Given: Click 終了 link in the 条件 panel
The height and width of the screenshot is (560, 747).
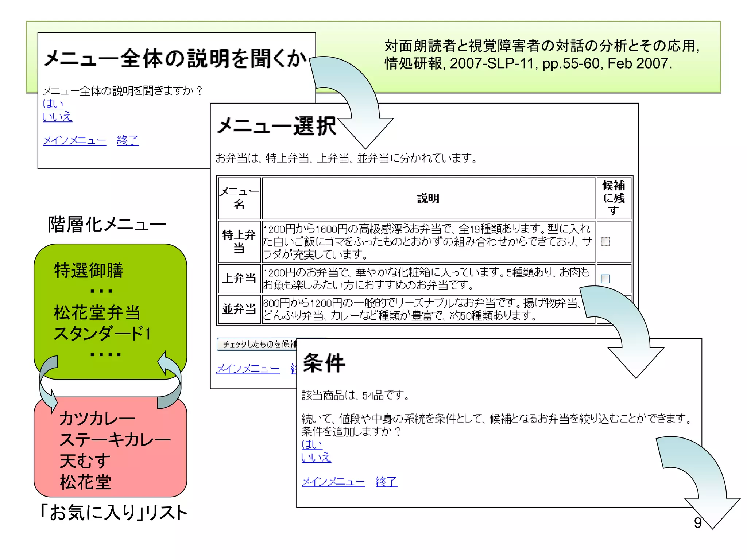Looking at the screenshot, I should (387, 482).
